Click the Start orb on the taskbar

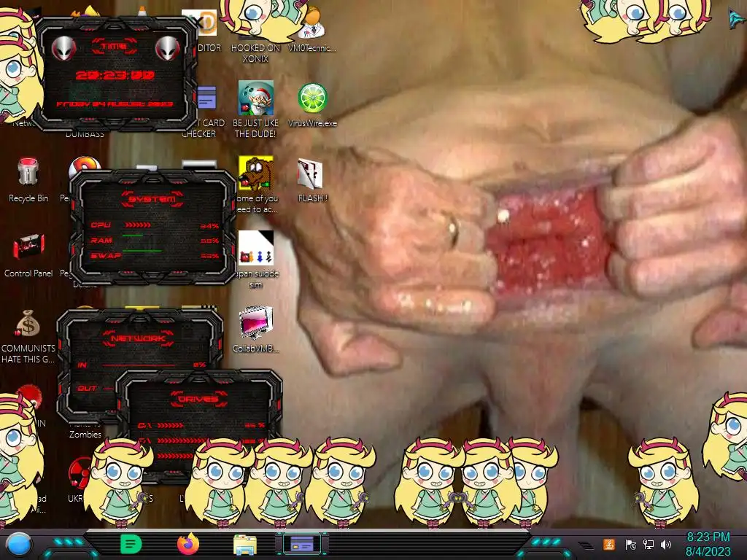(18, 544)
